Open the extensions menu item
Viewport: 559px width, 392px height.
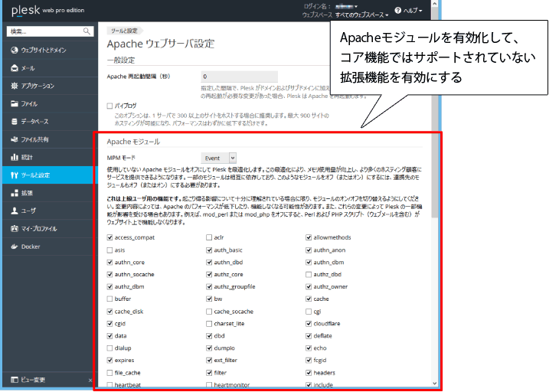[50, 193]
